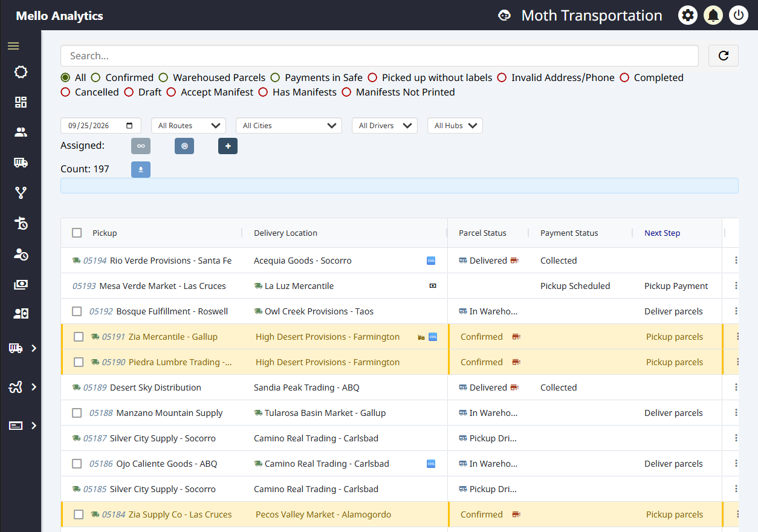
Task: Open the scheduled pickup clock icon in the sidebar
Action: tap(21, 224)
